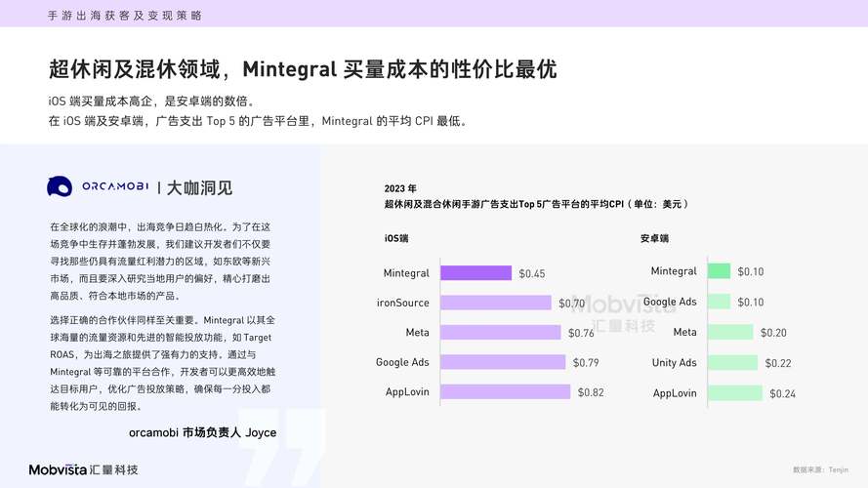Click the Android Google Ads label
Viewport: 868px width, 488px height.
670,302
